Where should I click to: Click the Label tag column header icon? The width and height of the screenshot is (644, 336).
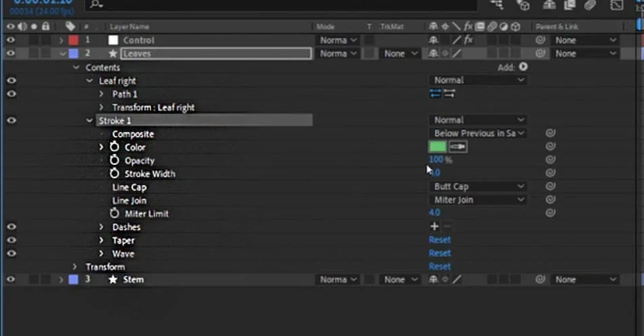71,26
